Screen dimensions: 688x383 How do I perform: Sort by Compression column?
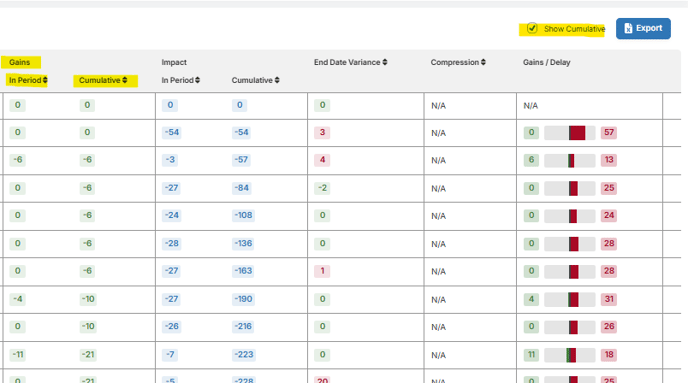coord(458,62)
